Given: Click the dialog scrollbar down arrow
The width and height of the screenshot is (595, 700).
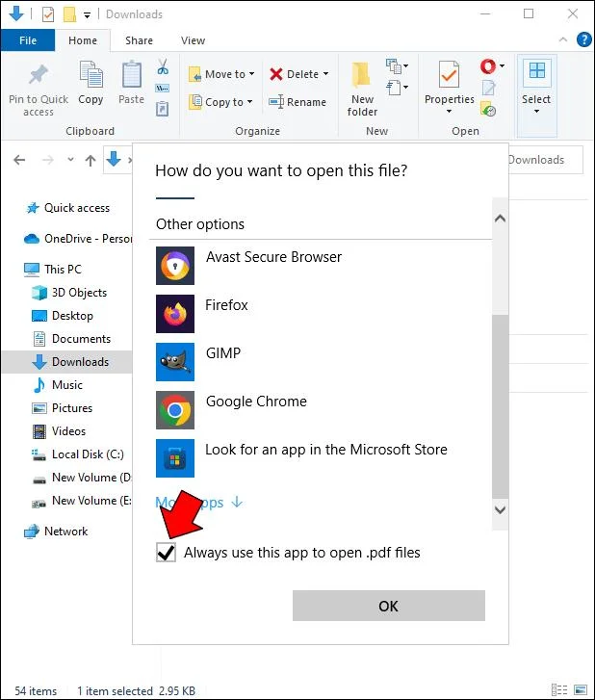Looking at the screenshot, I should point(499,509).
